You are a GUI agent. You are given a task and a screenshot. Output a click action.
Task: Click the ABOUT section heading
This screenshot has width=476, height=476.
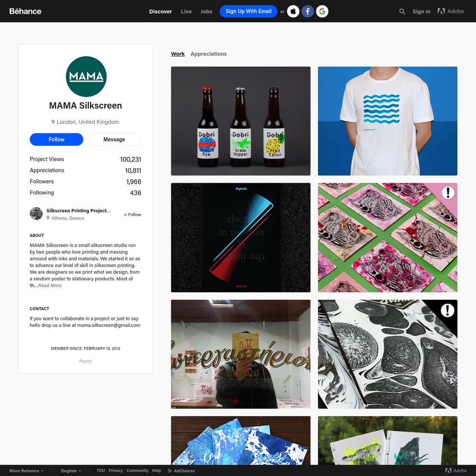point(37,235)
